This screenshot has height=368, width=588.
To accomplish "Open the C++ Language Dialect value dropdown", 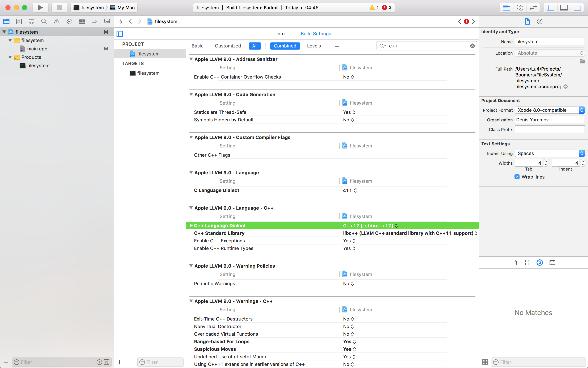I will coord(370,226).
